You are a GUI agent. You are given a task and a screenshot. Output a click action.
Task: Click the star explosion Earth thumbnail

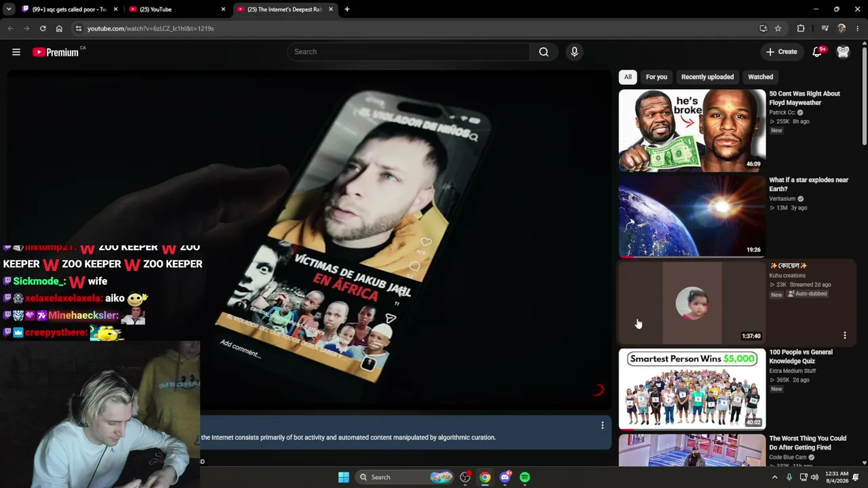[692, 216]
